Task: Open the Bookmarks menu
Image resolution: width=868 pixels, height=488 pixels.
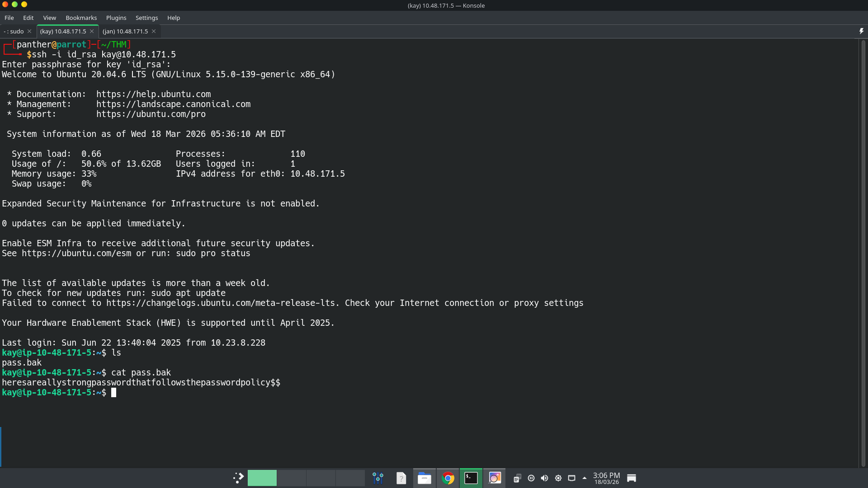Action: pos(81,18)
